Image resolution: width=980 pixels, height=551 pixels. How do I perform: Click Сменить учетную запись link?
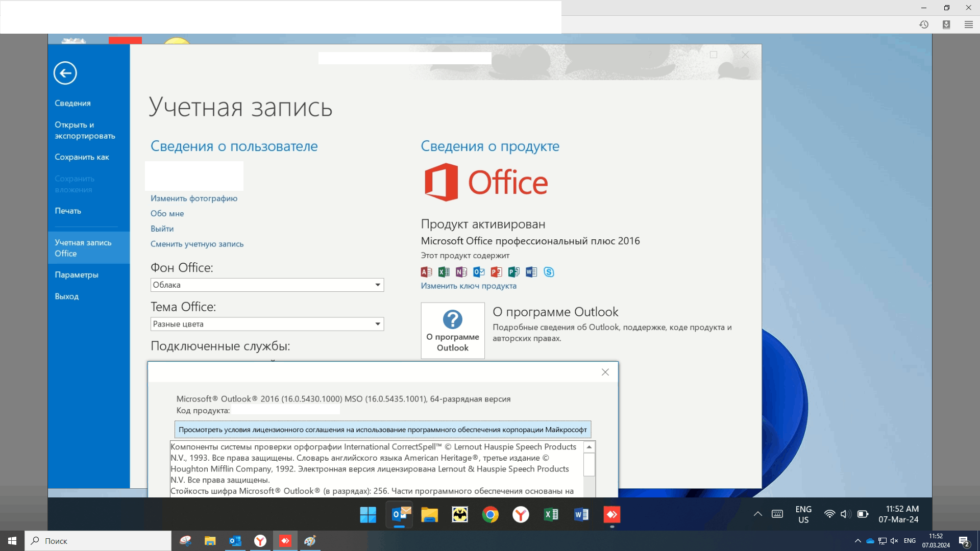click(x=197, y=244)
